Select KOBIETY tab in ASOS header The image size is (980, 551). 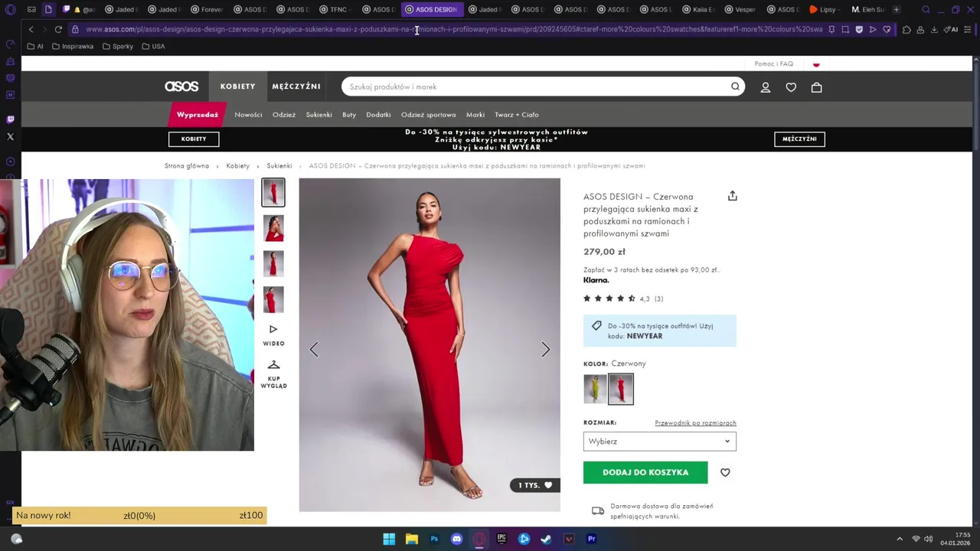pos(237,86)
